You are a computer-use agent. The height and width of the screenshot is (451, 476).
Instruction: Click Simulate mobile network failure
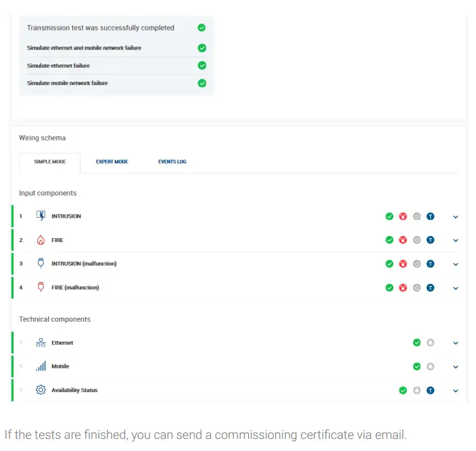pos(67,83)
